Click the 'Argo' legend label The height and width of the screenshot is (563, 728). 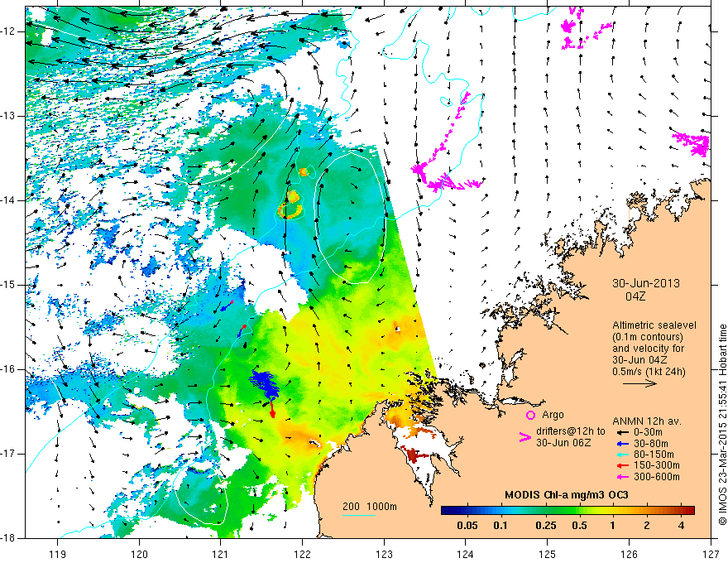pos(553,415)
